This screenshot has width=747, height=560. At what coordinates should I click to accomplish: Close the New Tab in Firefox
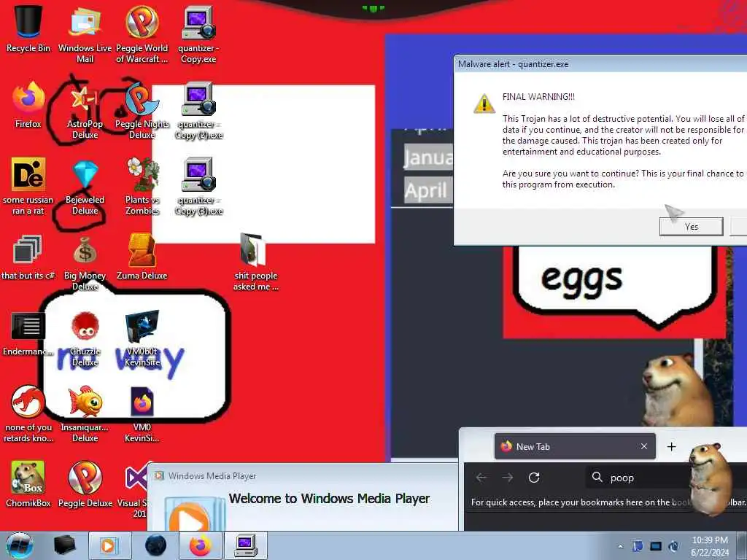pyautogui.click(x=644, y=447)
